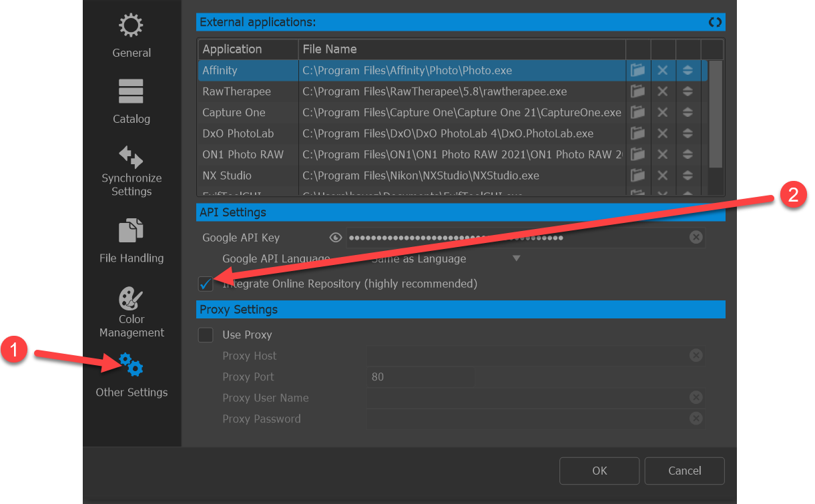
Task: Select the Affinity application name cell
Action: click(248, 70)
